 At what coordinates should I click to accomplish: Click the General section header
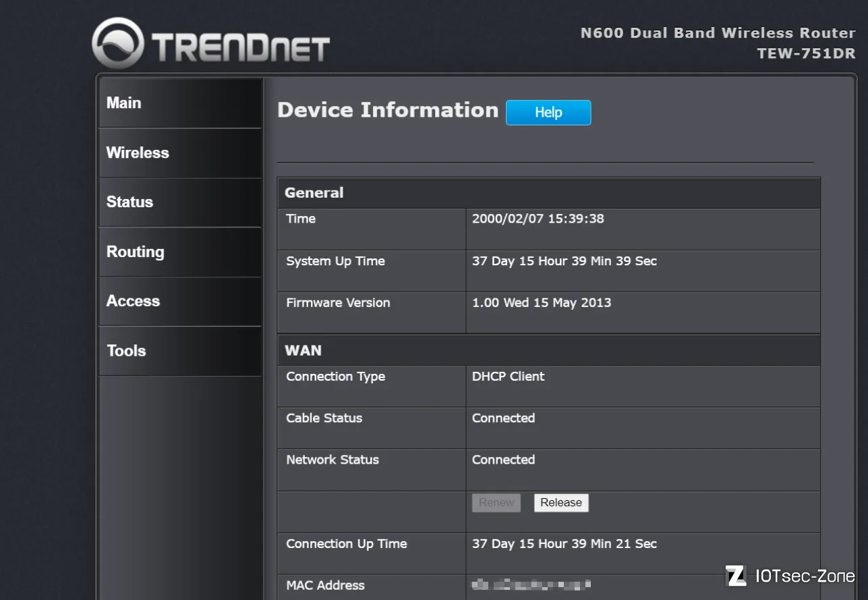[x=549, y=193]
